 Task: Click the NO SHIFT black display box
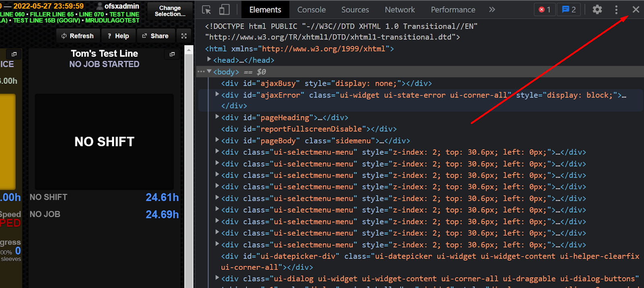104,141
